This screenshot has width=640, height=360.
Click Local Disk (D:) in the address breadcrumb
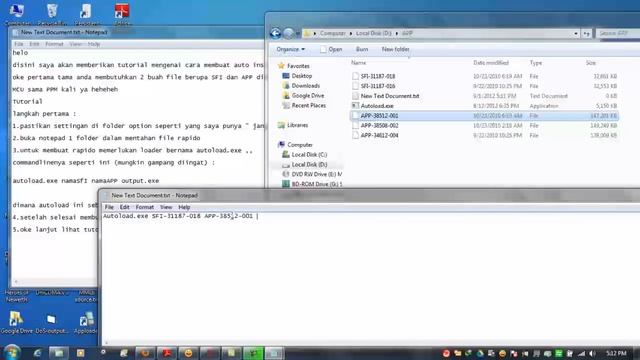click(x=373, y=33)
